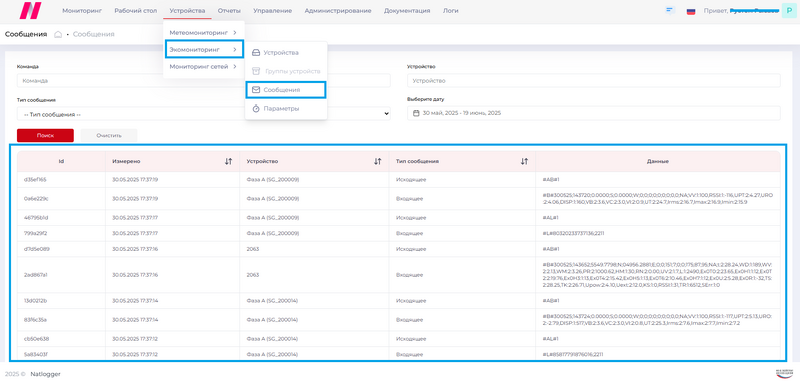This screenshot has height=382, width=800.
Task: Click the Данные column header
Action: click(658, 161)
